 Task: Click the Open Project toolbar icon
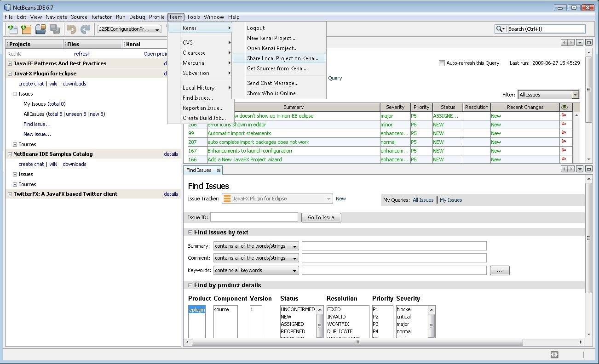40,29
